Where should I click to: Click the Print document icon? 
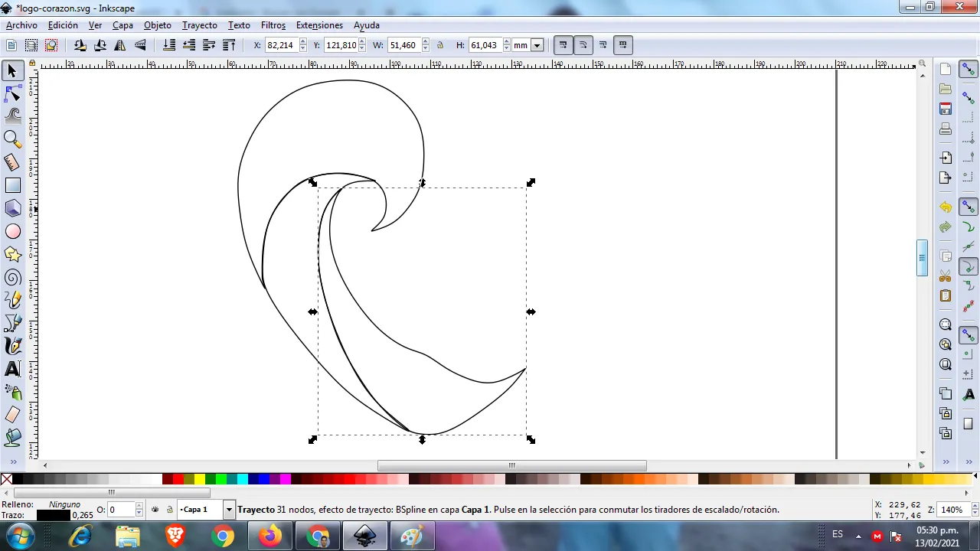(946, 129)
